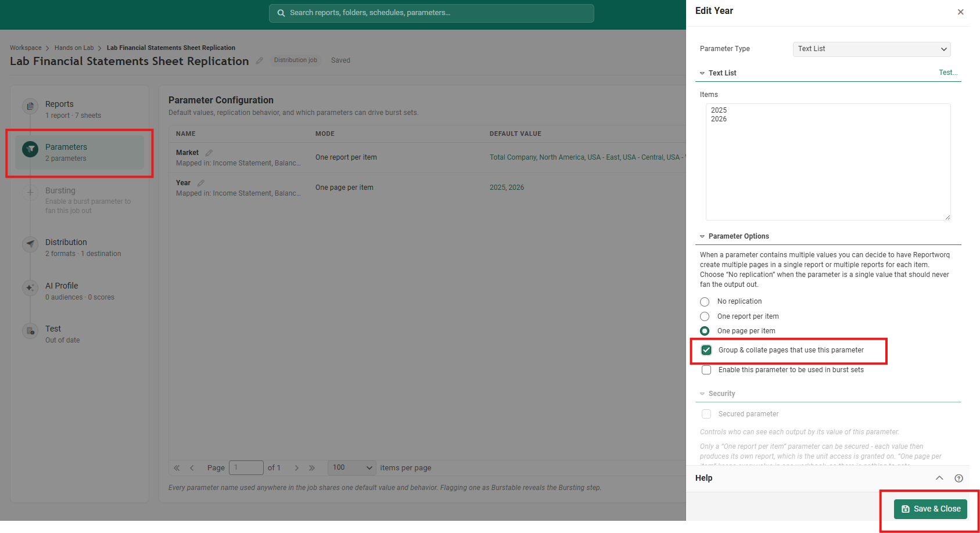Go to first page arrow
The image size is (980, 533).
pyautogui.click(x=177, y=468)
